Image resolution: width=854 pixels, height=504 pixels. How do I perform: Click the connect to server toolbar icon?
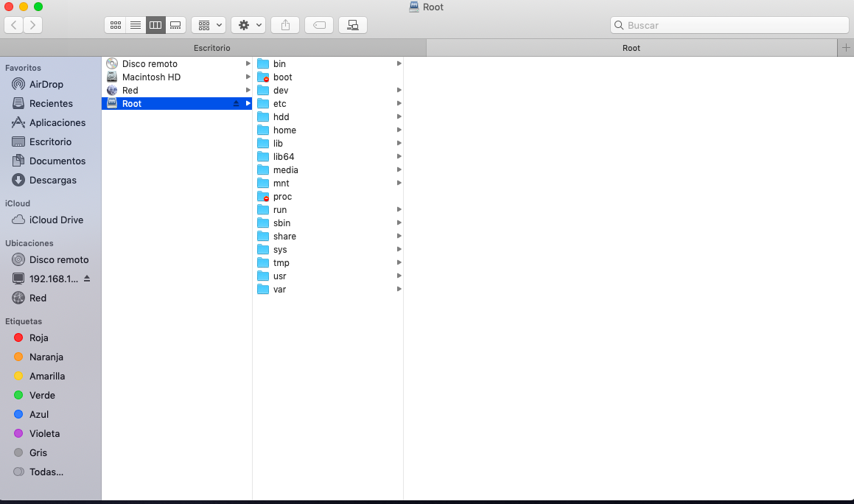353,25
